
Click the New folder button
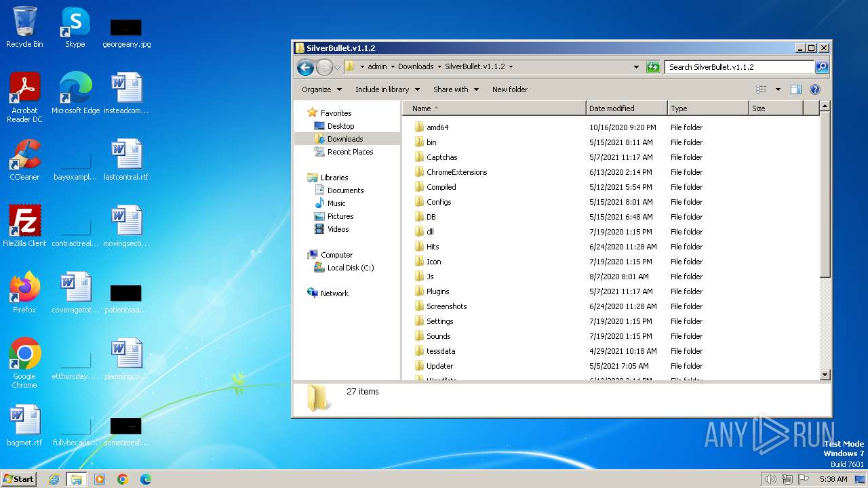point(510,89)
